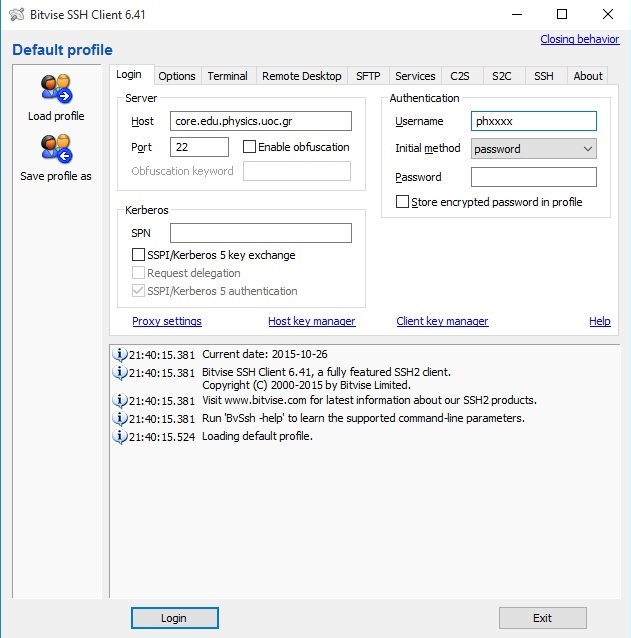Select the Remote Desktop tab
The height and width of the screenshot is (638, 631).
click(x=301, y=76)
